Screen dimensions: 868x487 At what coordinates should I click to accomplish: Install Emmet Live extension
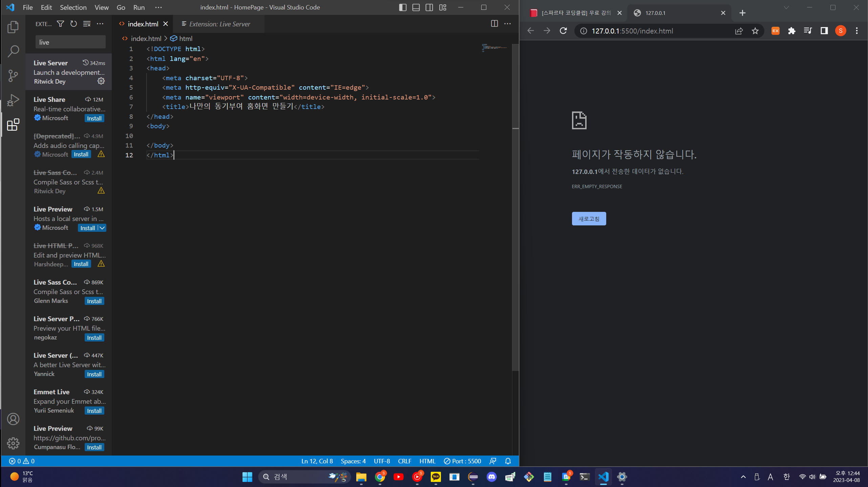pyautogui.click(x=94, y=411)
